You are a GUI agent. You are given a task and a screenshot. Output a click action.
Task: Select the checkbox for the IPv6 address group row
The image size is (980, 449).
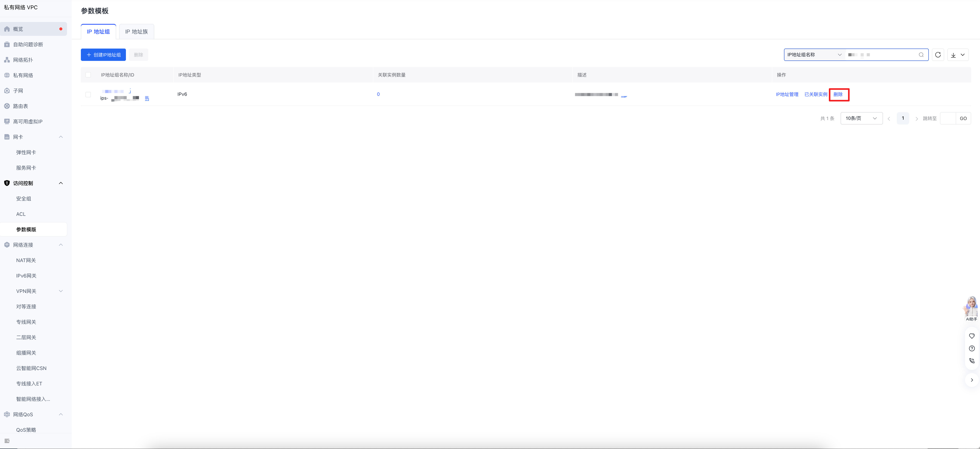[x=88, y=94]
